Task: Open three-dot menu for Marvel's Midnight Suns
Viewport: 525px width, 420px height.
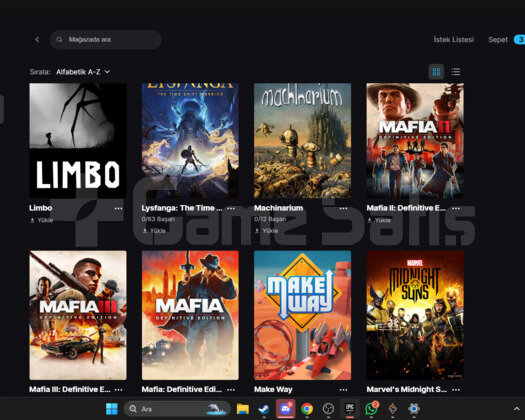Action: (x=456, y=390)
